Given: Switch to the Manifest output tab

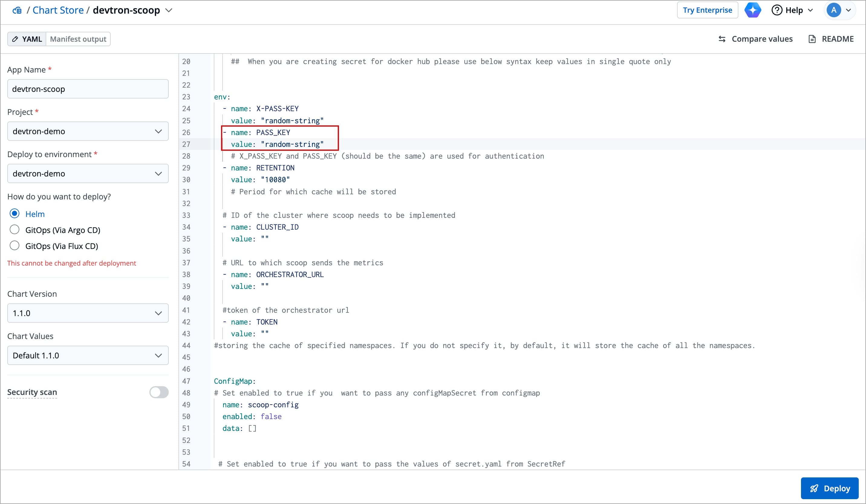Looking at the screenshot, I should 78,39.
